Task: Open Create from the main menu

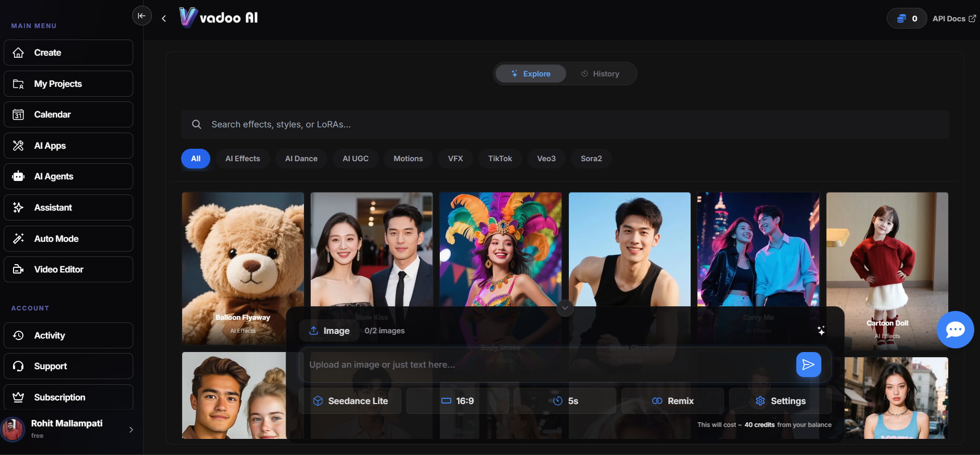Action: tap(68, 53)
